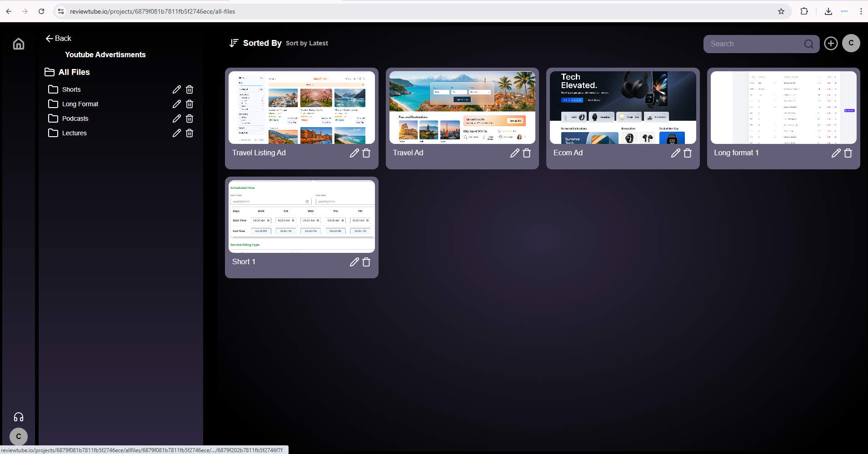868x454 pixels.
Task: Edit the Shorts folder name
Action: point(177,89)
